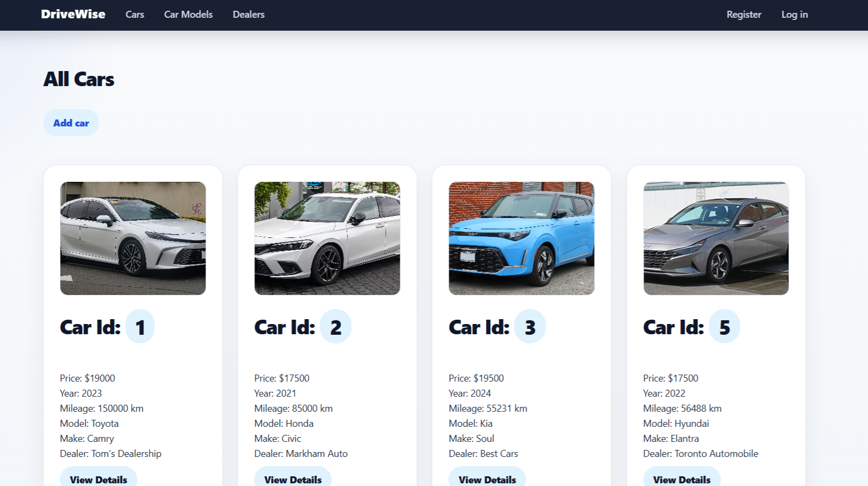The height and width of the screenshot is (486, 868).
Task: Select text 'Dealer: Best Cars'
Action: tap(483, 454)
